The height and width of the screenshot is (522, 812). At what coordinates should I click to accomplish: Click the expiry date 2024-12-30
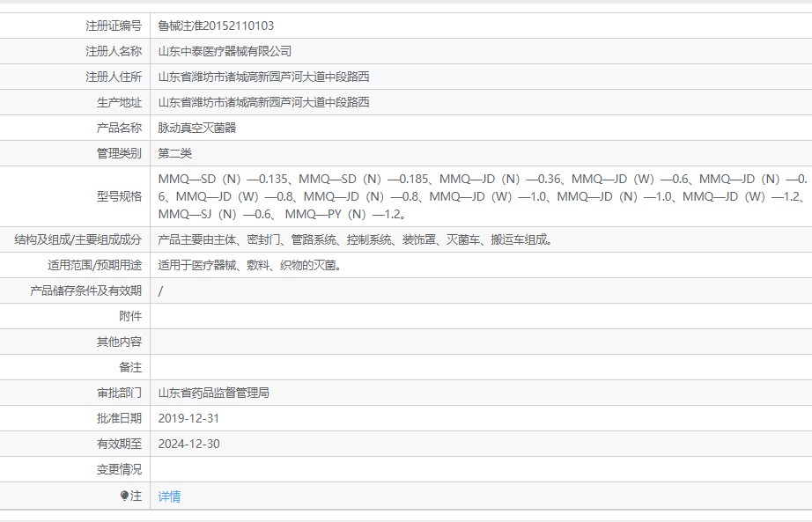pos(188,444)
